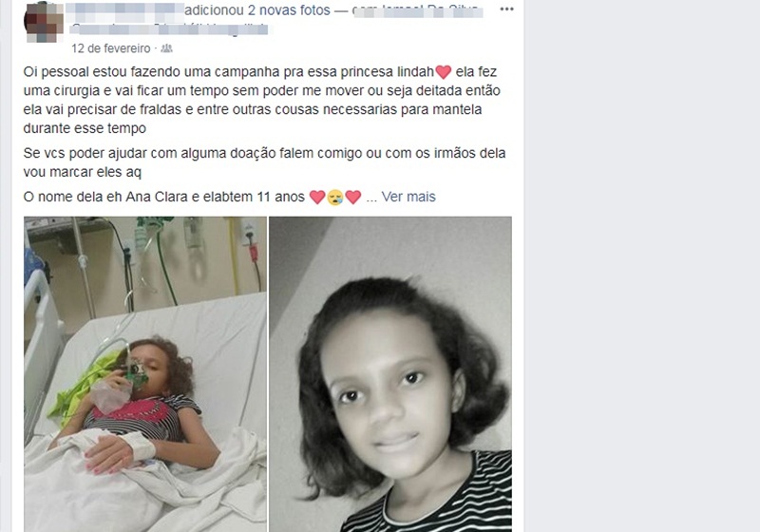This screenshot has height=532, width=760.
Task: Click the red heart emoji after 'lindah'
Action: pyautogui.click(x=444, y=72)
